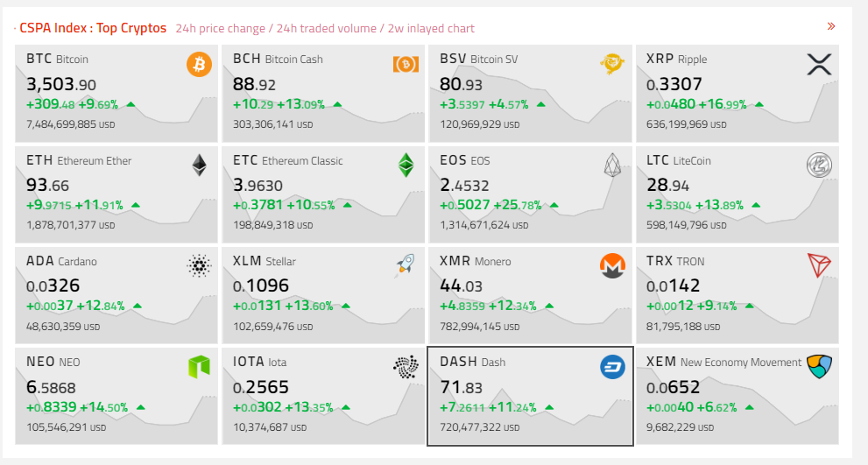
Task: Expand with the red double-chevron arrow
Action: tap(831, 26)
